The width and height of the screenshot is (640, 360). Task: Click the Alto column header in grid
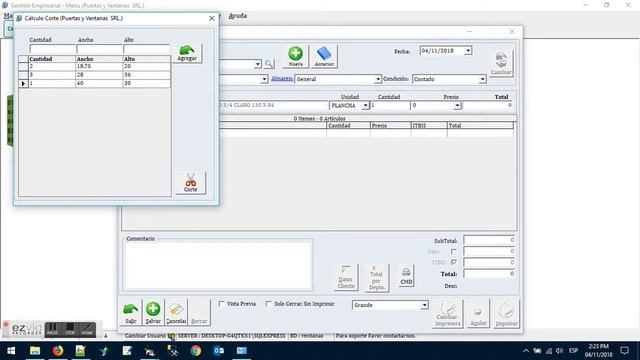coord(146,59)
